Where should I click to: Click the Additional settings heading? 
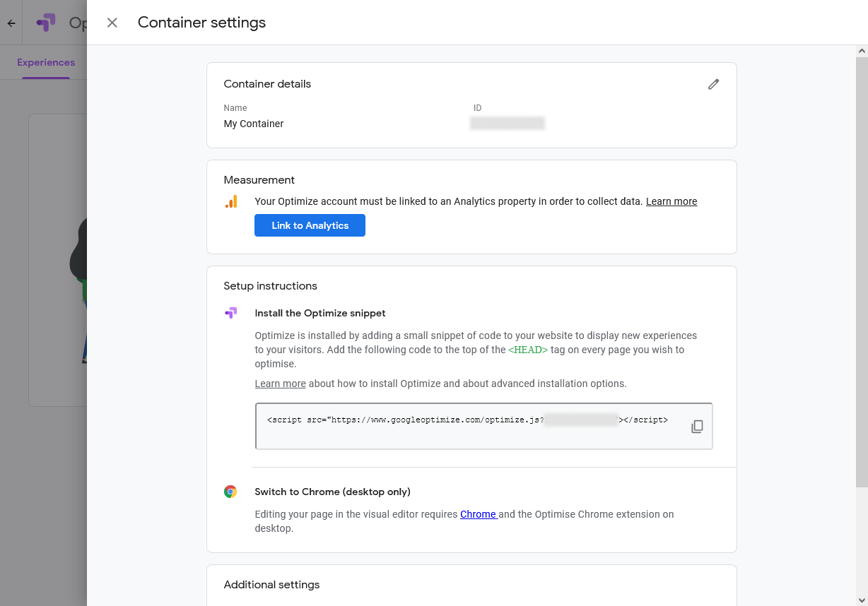click(x=272, y=585)
